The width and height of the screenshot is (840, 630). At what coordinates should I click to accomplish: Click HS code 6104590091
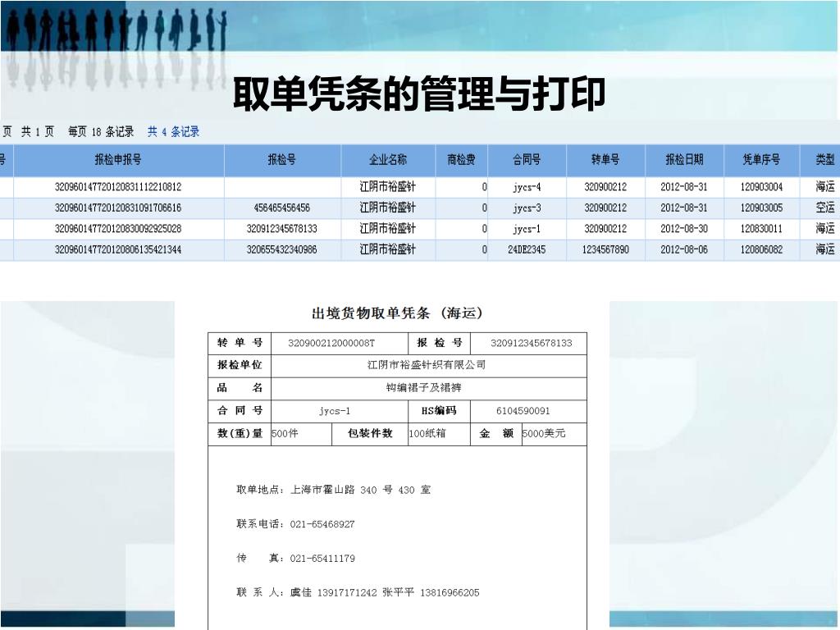pyautogui.click(x=523, y=411)
